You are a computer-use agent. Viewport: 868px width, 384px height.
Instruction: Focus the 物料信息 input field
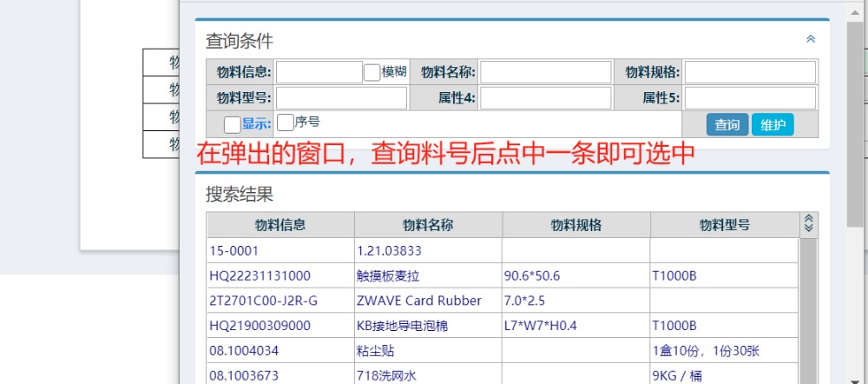[319, 72]
